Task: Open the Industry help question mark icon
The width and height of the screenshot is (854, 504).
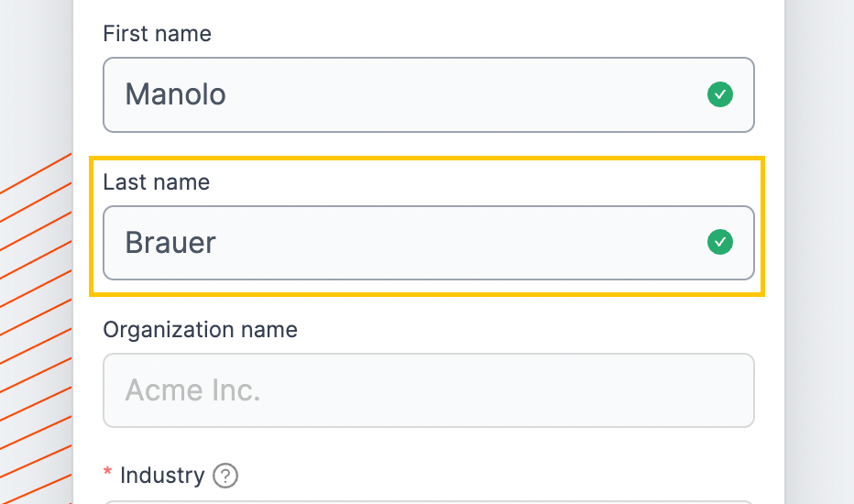Action: click(224, 476)
